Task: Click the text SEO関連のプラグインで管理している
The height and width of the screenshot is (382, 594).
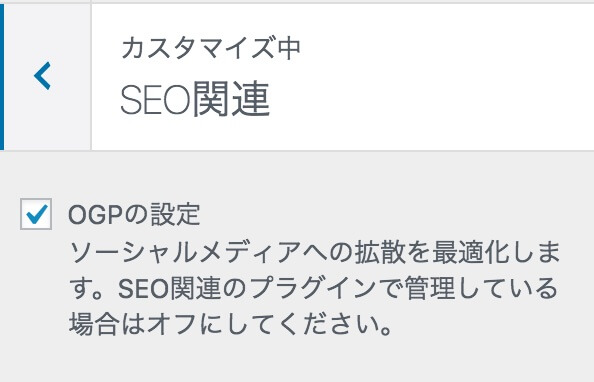Action: coord(338,289)
